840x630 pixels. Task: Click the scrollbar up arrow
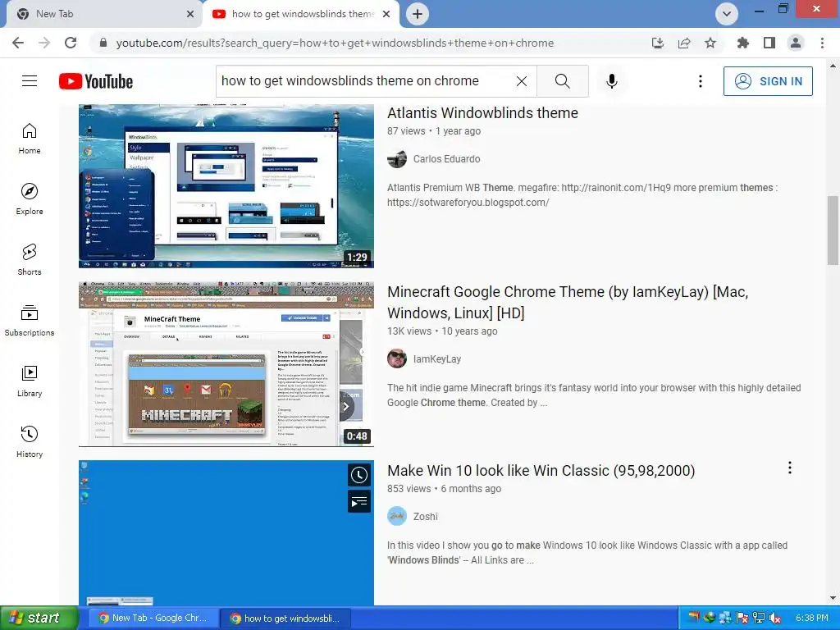coord(833,66)
